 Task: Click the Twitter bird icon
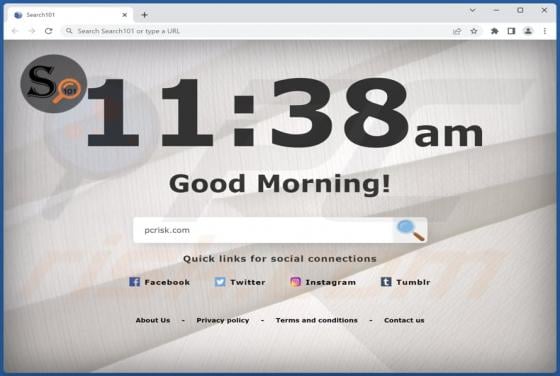tap(220, 282)
